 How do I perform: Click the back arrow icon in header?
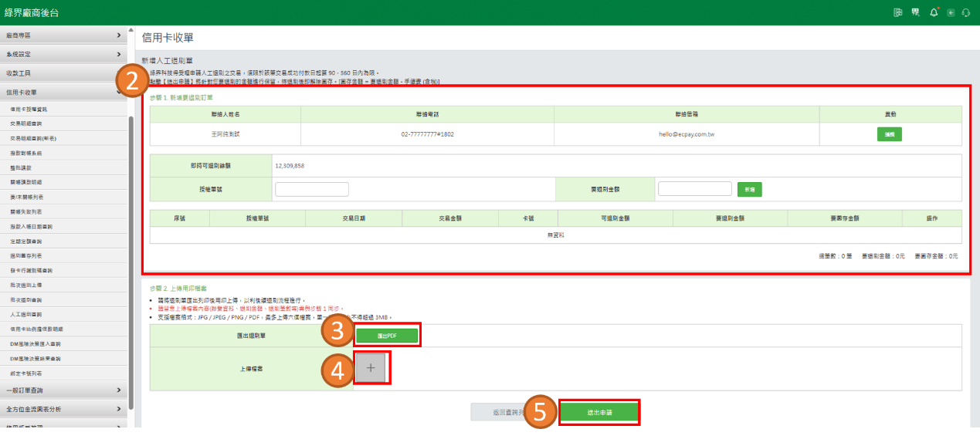951,12
